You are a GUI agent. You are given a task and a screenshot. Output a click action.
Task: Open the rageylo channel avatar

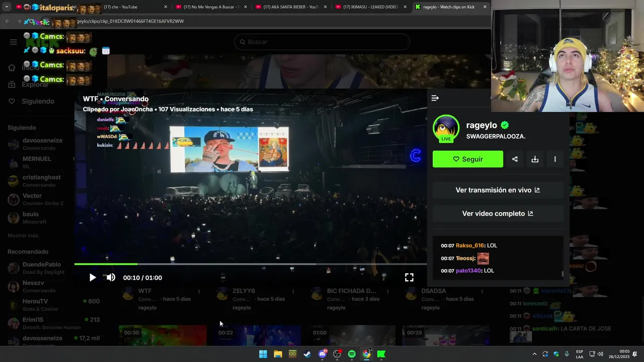446,128
